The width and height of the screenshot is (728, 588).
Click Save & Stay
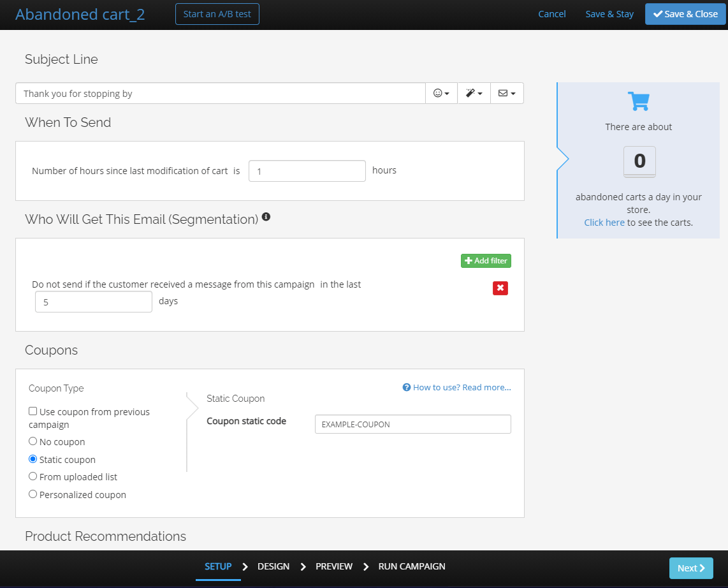(609, 14)
